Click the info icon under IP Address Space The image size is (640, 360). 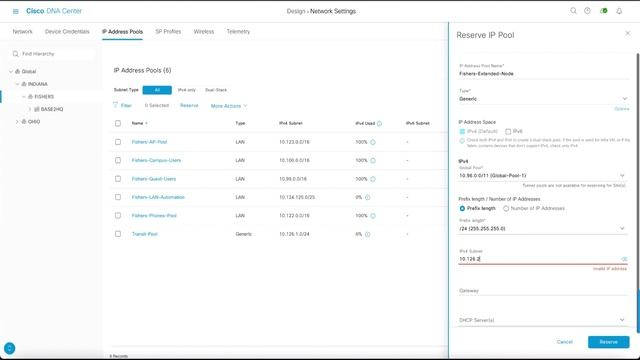click(462, 141)
